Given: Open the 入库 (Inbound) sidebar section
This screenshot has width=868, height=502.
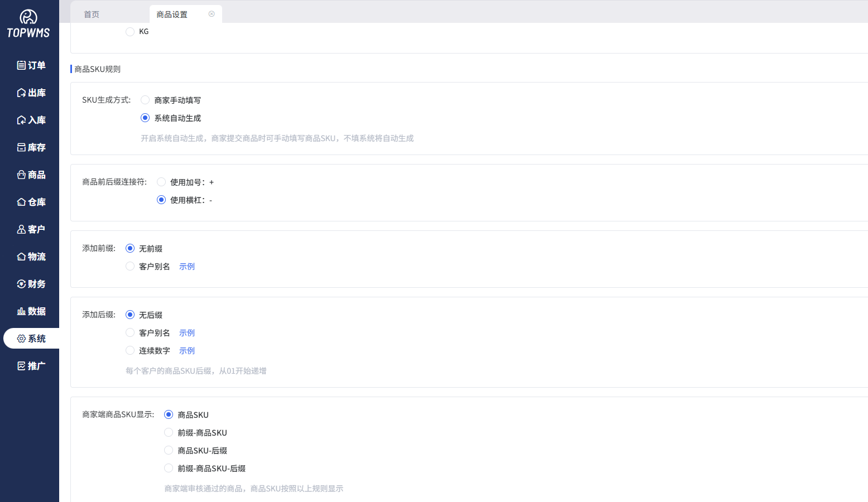Looking at the screenshot, I should tap(21, 120).
